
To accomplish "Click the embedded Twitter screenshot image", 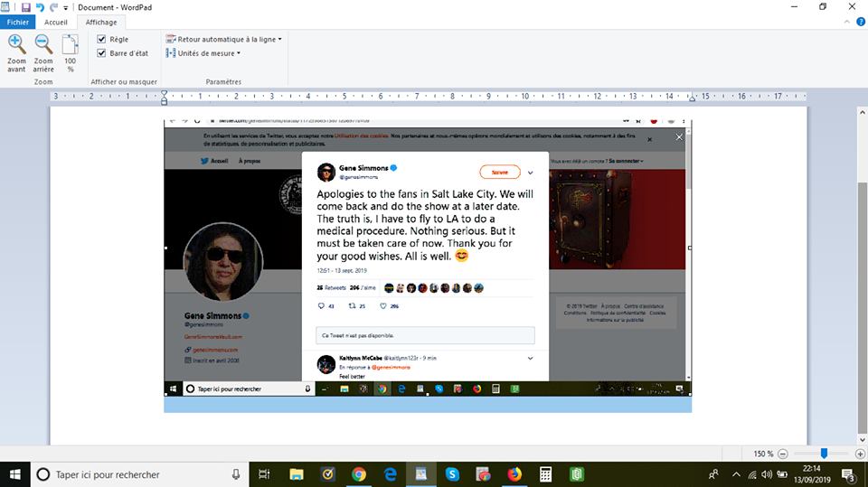I will [x=428, y=258].
